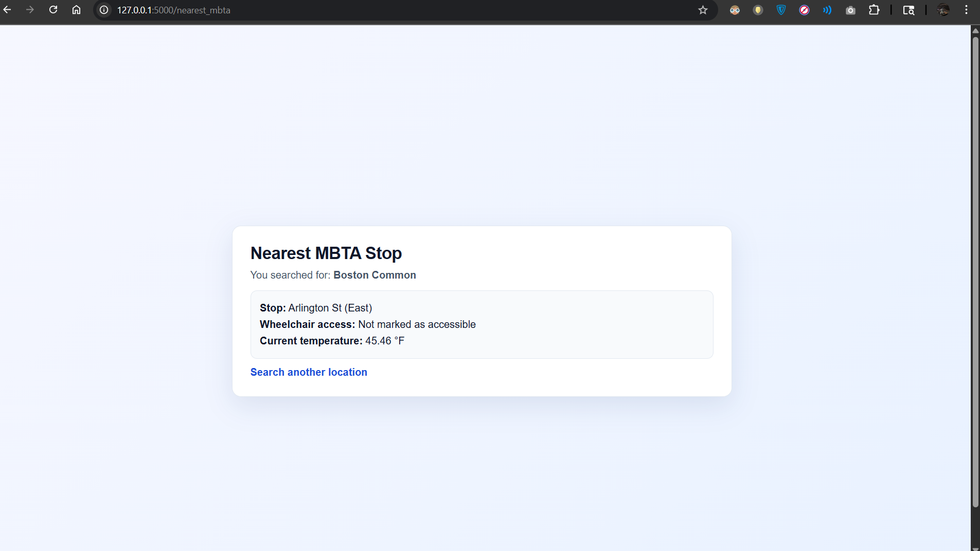This screenshot has height=551, width=980.
Task: Click the browser back arrow
Action: 7,10
